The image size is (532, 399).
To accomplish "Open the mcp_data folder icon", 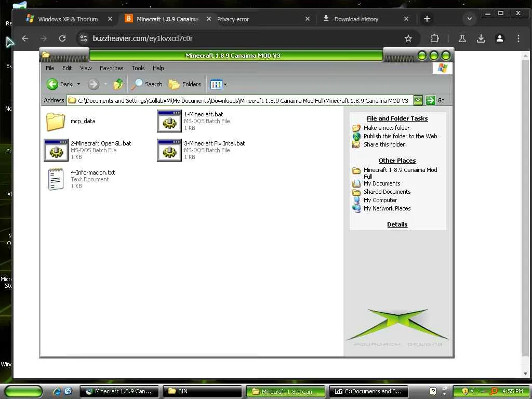I will [55, 122].
